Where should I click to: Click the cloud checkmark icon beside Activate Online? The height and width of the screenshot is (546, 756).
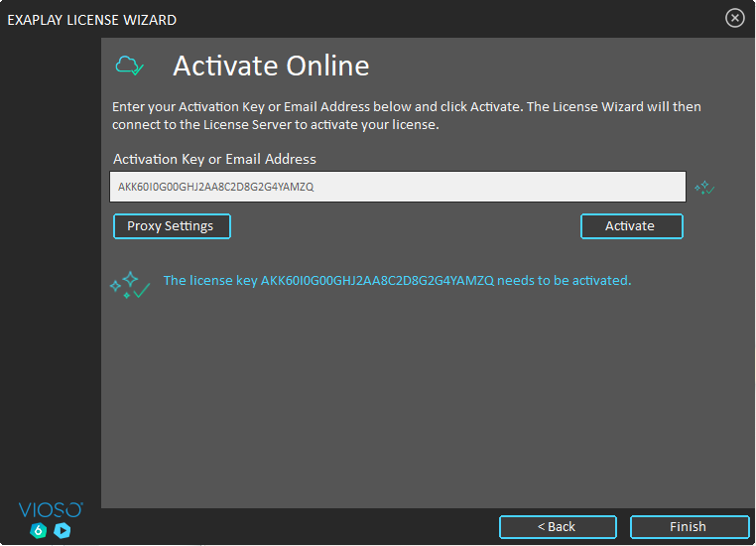[x=129, y=67]
